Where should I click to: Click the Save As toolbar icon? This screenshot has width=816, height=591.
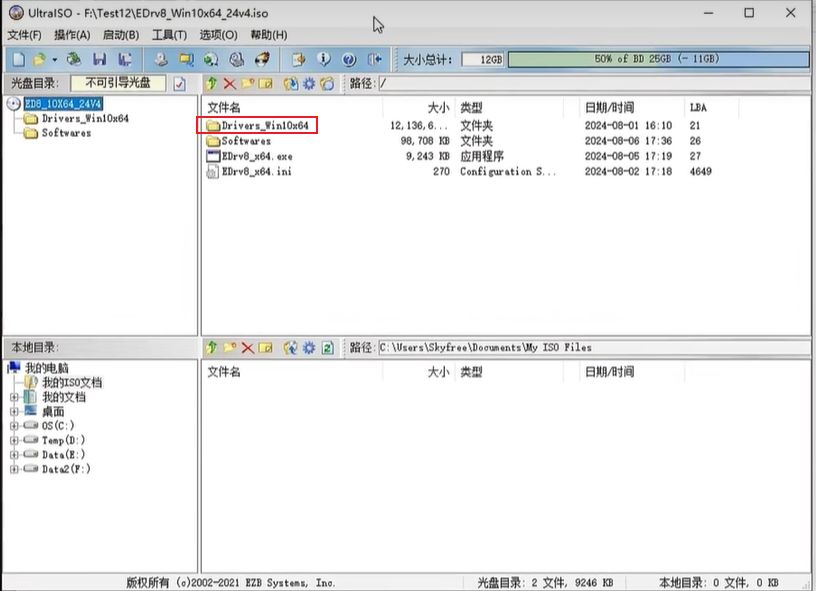tap(124, 60)
